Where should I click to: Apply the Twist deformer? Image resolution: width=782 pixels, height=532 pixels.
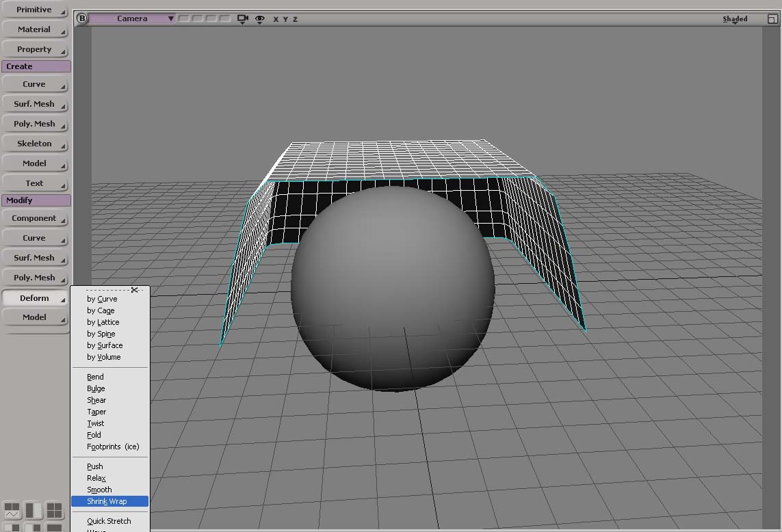[x=109, y=423]
